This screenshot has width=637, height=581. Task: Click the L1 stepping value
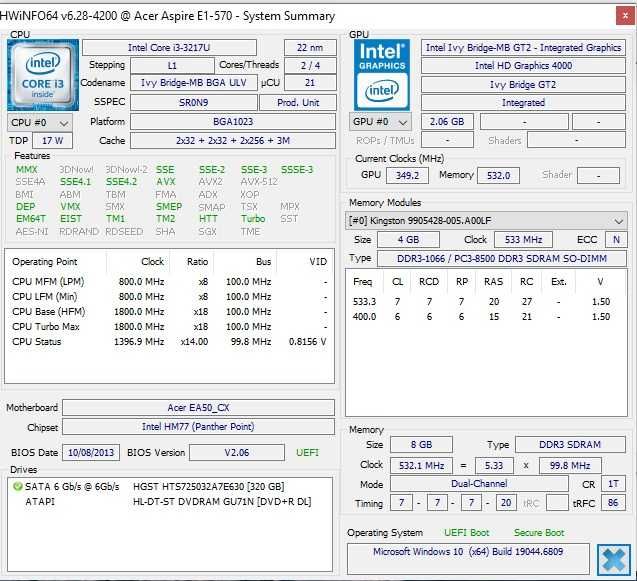172,65
